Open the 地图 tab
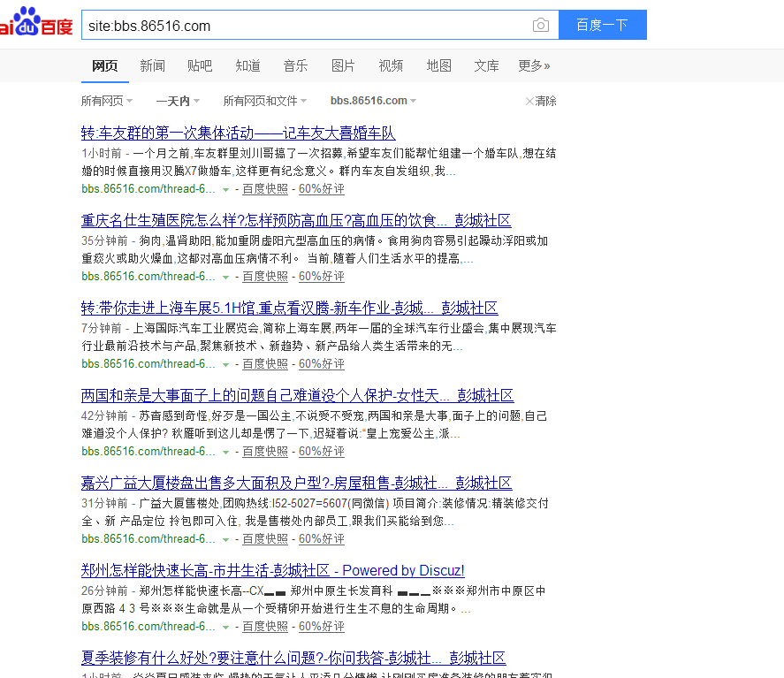This screenshot has height=678, width=784. pos(438,65)
